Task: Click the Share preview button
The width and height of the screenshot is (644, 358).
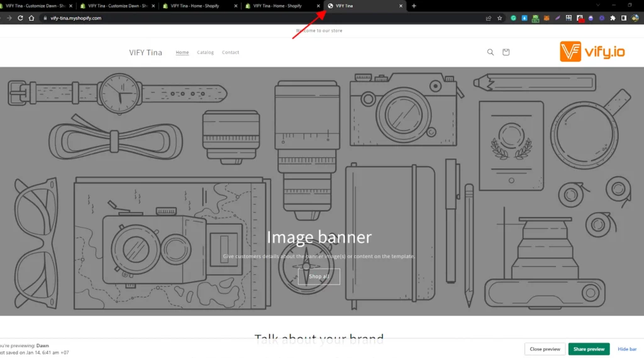Action: point(589,349)
